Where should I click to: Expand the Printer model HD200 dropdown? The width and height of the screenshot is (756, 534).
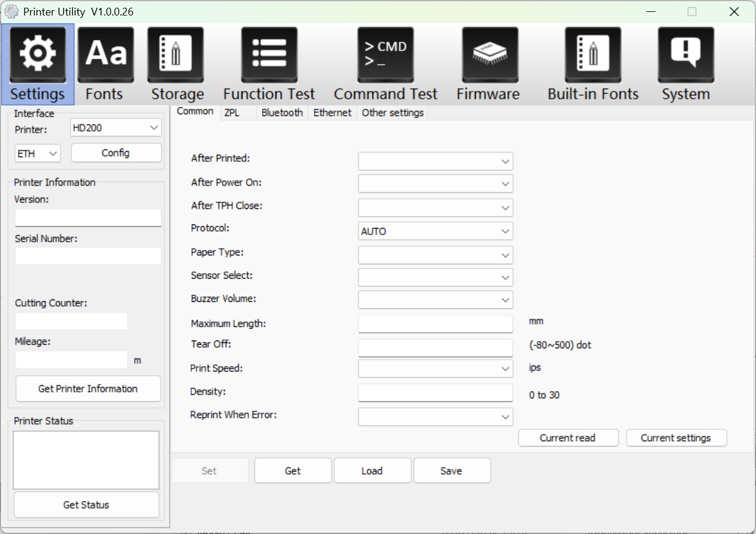(x=116, y=127)
